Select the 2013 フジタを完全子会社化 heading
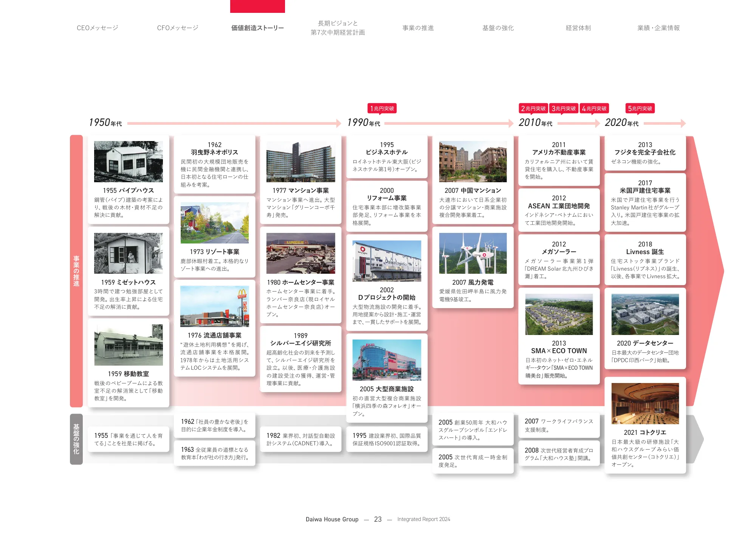The image size is (756, 535). [645, 149]
